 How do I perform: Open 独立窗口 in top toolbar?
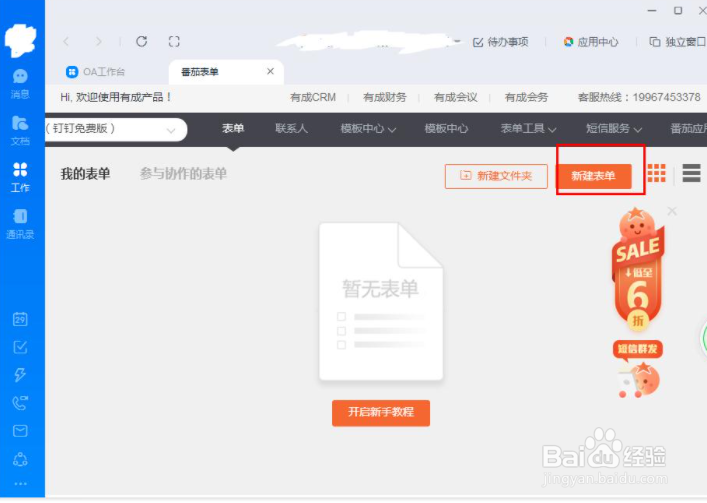pos(677,42)
